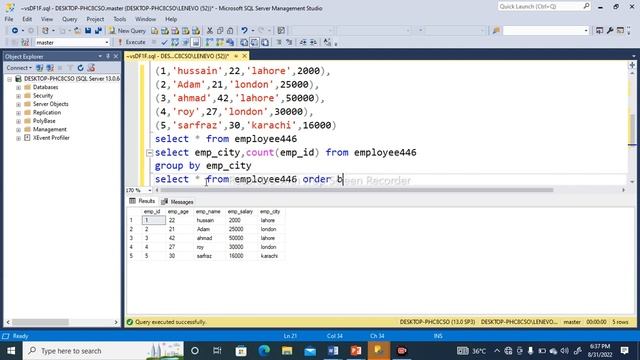The height and width of the screenshot is (360, 640).
Task: Click the emp_salary column header
Action: coord(240,211)
